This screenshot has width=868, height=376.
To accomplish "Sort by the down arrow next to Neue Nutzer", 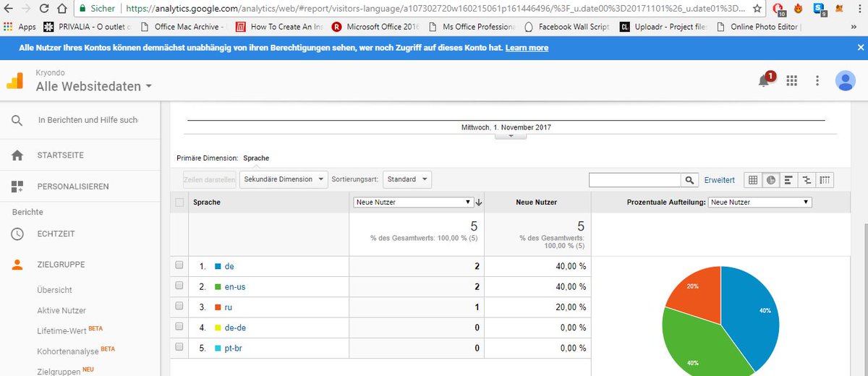I will [479, 202].
